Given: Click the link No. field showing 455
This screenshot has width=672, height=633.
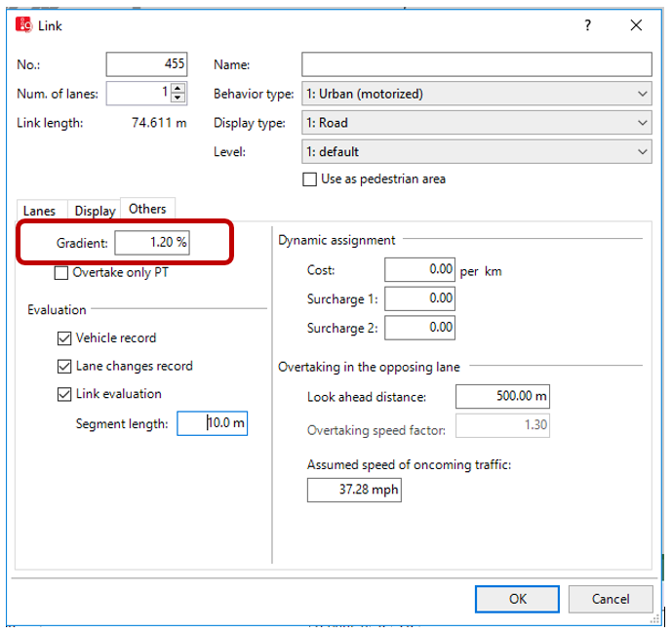Looking at the screenshot, I should (146, 64).
